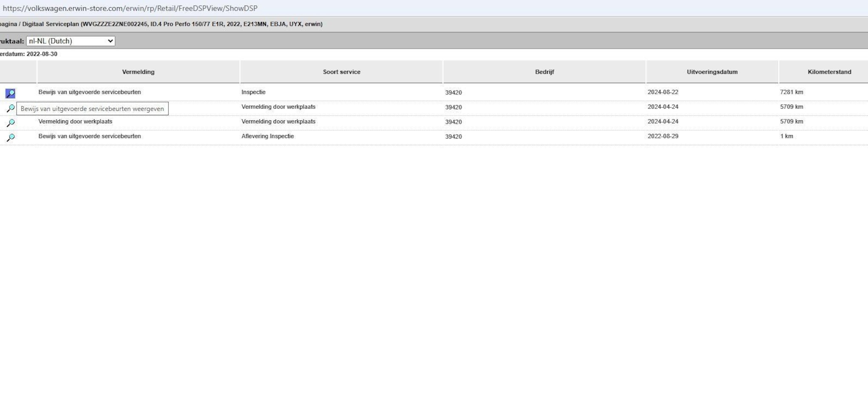View the Aflevering Inspectie record via magnifier

pos(11,137)
